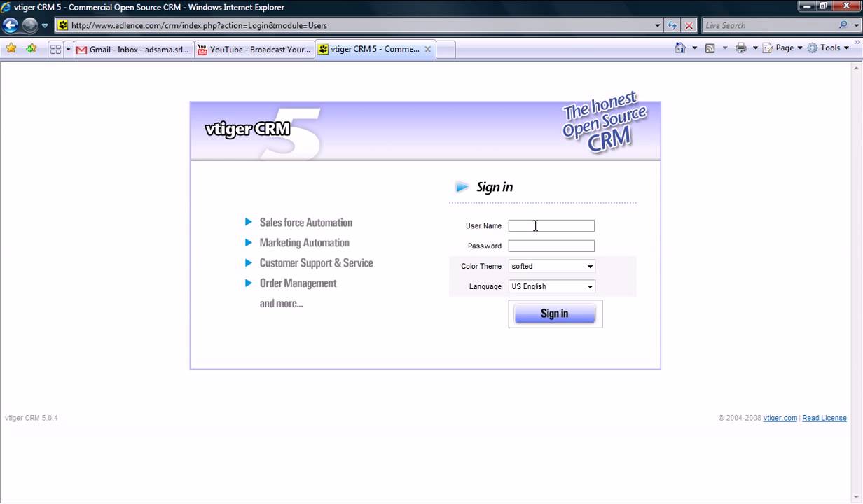This screenshot has width=863, height=504.
Task: Click the vertical scrollbar up arrow
Action: [x=857, y=67]
